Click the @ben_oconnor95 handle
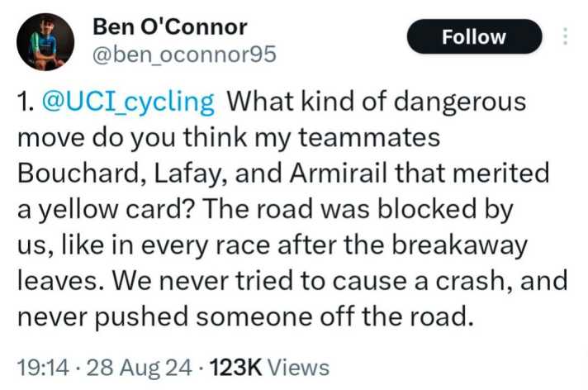 (183, 55)
